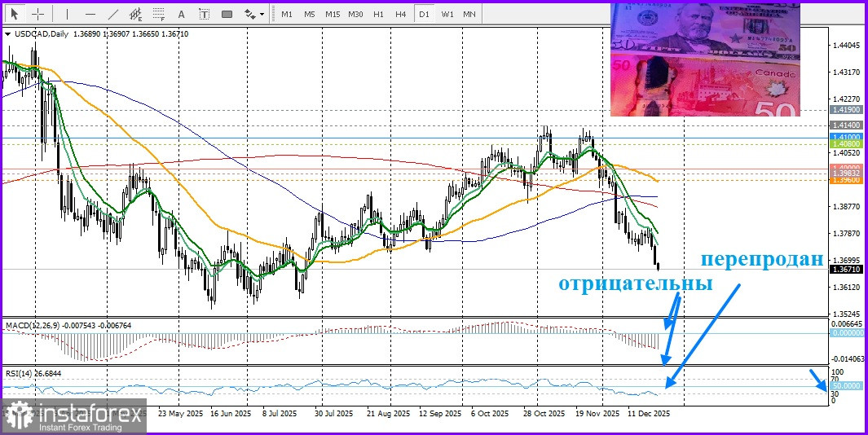Select the rectangle shape tool
The height and width of the screenshot is (435, 868).
(227, 14)
